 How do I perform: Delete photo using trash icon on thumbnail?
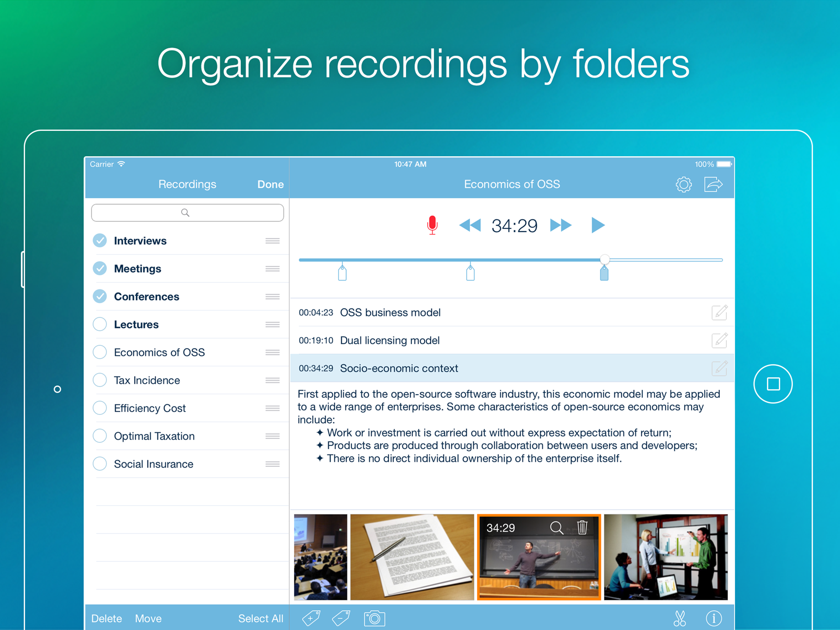click(x=582, y=527)
